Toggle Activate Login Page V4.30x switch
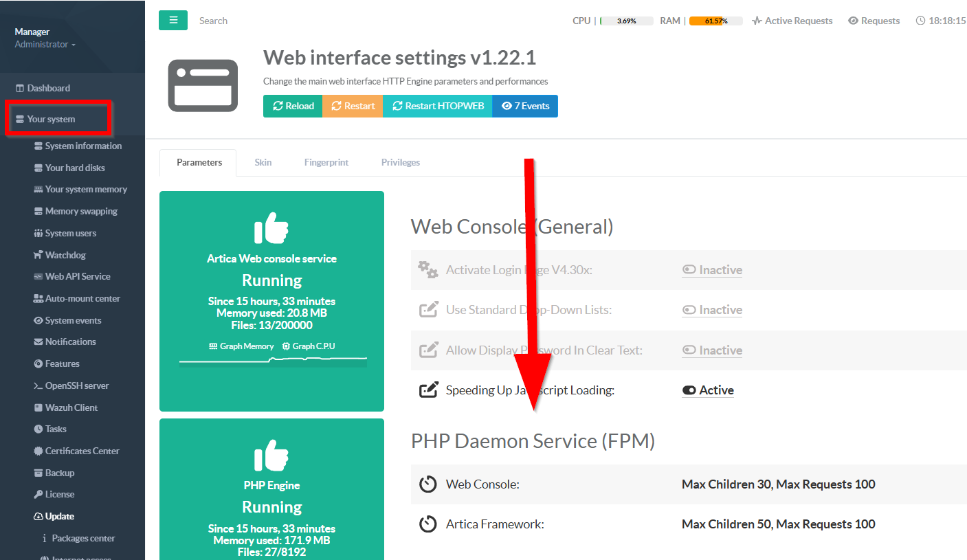Screen dimensions: 967x560 pyautogui.click(x=712, y=270)
